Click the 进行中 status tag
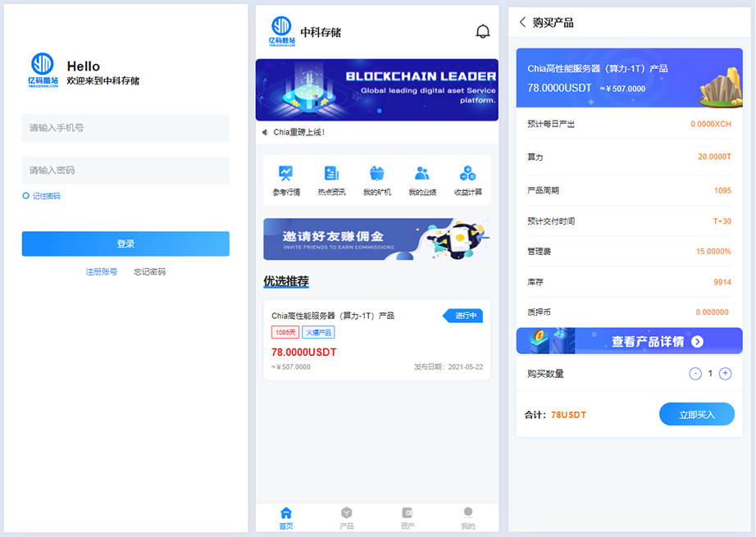This screenshot has height=537, width=756. (462, 316)
